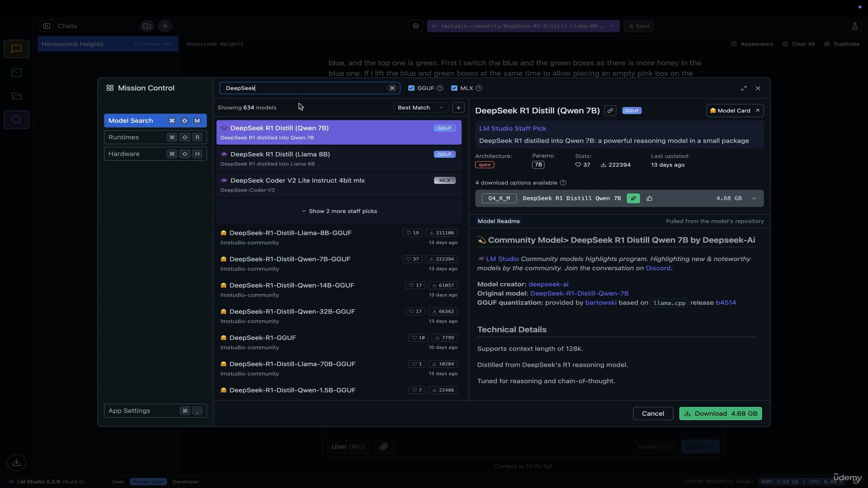
Task: Toggle the MLX format checkbox
Action: [454, 88]
